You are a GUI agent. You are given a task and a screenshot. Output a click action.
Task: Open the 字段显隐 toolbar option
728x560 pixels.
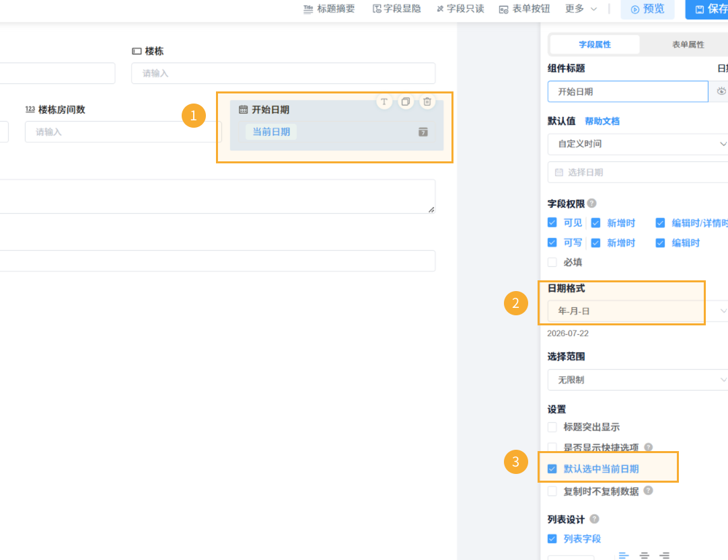pos(396,9)
